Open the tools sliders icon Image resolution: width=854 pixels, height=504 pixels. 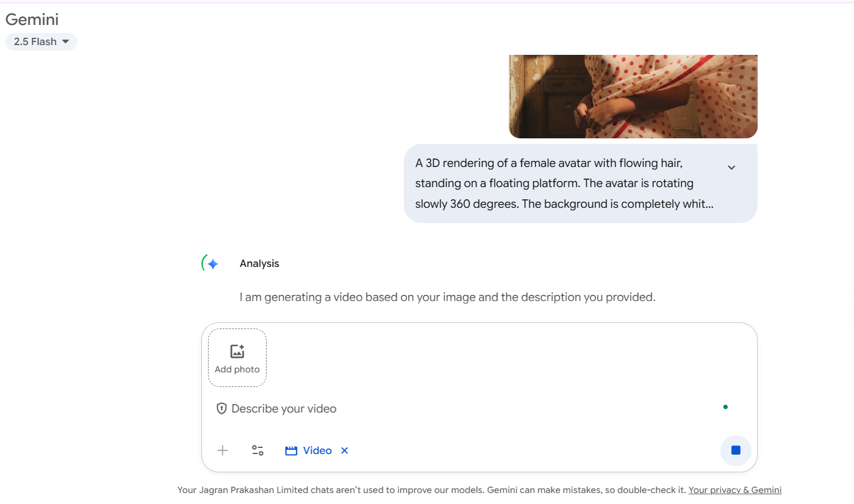click(x=258, y=450)
